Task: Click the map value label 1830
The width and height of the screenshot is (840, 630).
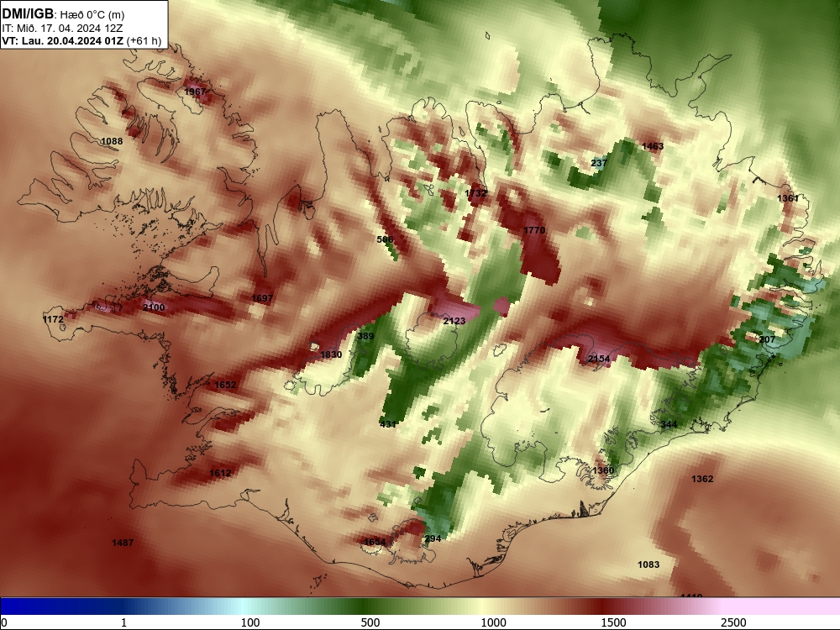Action: coord(331,354)
